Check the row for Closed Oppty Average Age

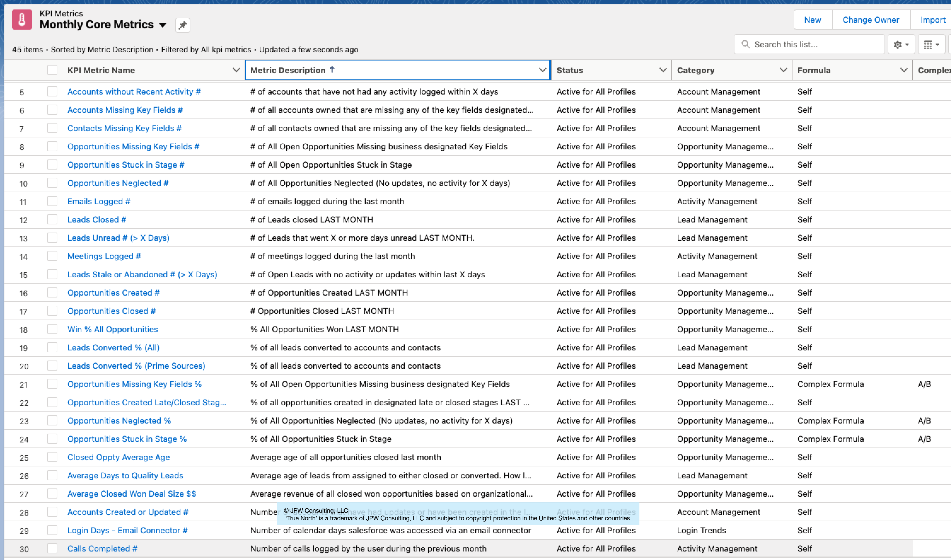click(x=52, y=457)
